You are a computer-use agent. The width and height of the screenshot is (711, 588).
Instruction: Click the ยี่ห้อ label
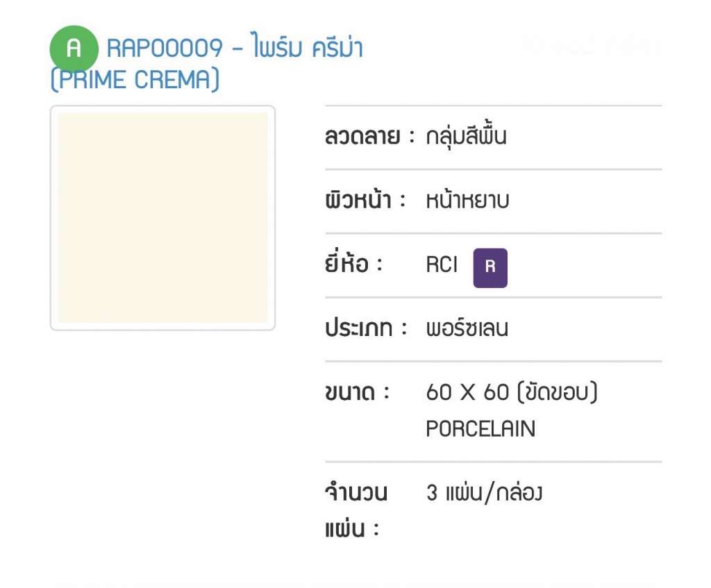[x=353, y=263]
